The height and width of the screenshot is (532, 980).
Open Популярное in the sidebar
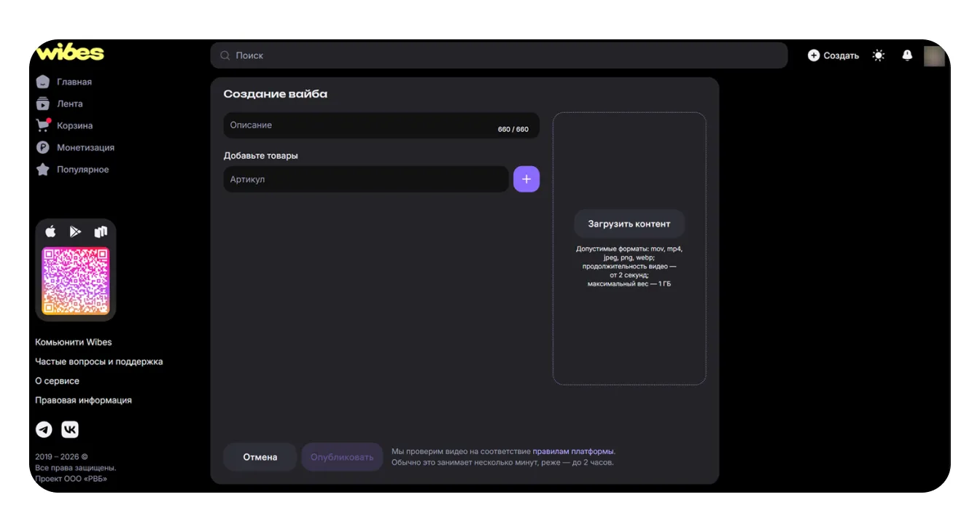coord(82,169)
